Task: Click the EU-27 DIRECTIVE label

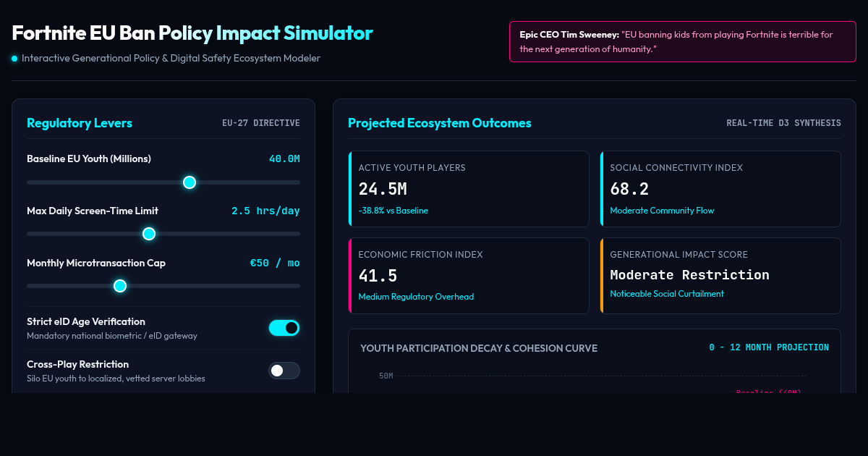Action: tap(261, 123)
